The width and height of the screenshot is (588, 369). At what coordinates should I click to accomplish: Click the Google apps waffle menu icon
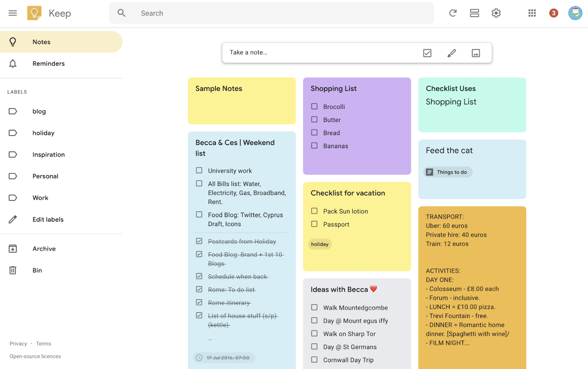532,12
